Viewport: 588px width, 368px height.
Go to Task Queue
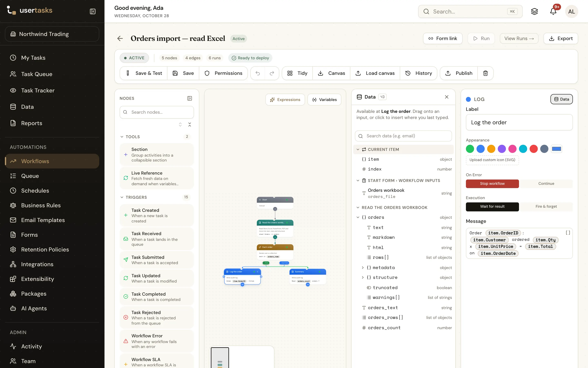point(52,74)
